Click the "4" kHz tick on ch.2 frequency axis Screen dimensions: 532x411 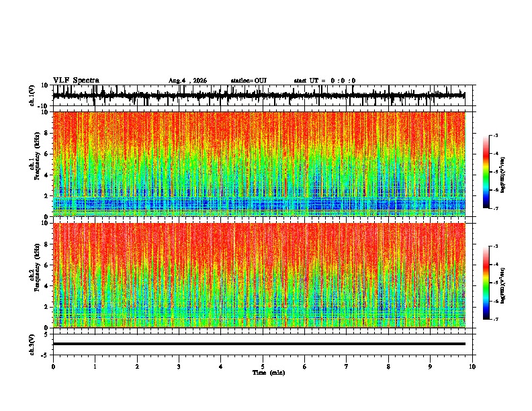[x=46, y=286]
